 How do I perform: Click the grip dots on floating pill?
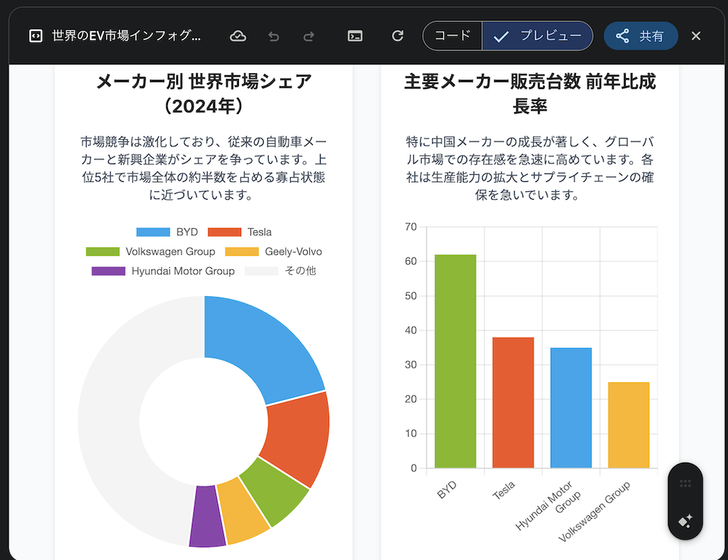(x=685, y=483)
